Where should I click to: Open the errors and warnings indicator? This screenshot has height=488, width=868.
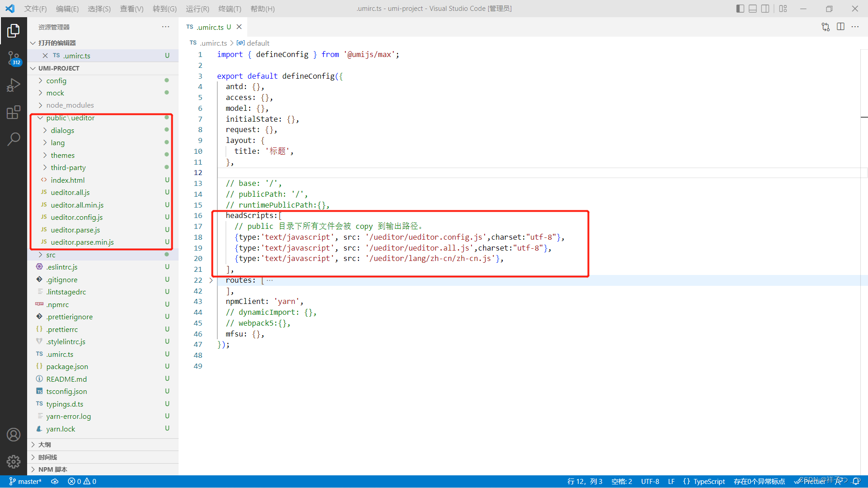(x=82, y=482)
